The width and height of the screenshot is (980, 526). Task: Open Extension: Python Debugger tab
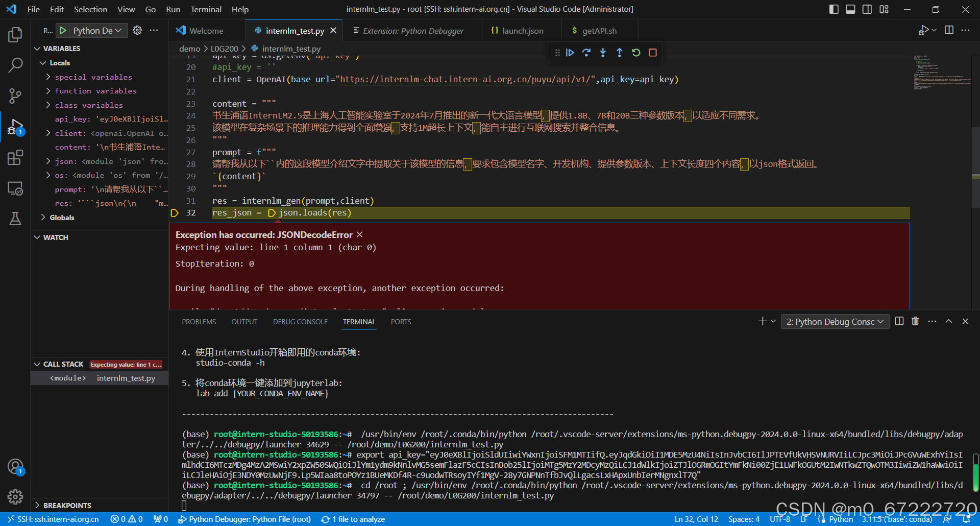click(x=412, y=31)
